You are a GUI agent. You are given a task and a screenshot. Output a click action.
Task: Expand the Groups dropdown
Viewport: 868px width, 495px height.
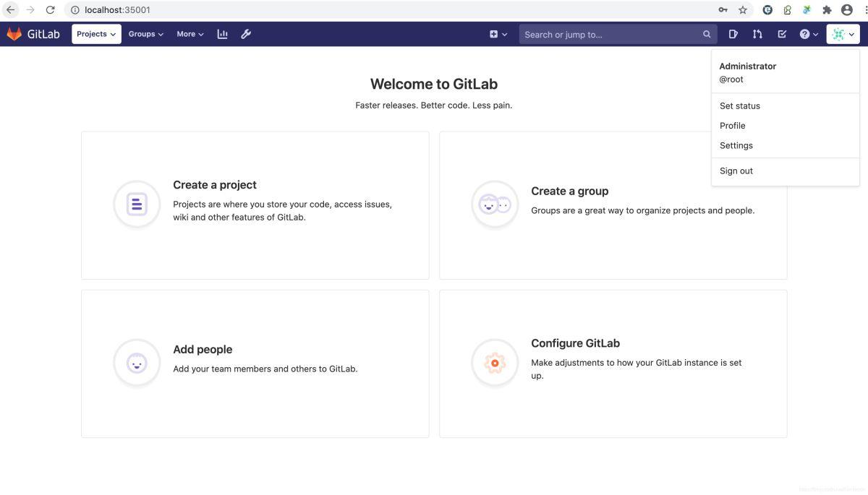146,34
